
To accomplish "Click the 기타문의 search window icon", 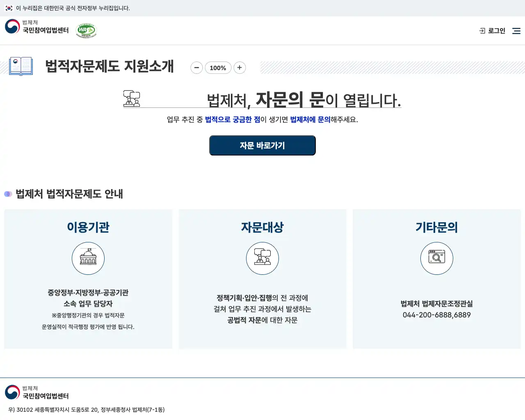I will (437, 258).
